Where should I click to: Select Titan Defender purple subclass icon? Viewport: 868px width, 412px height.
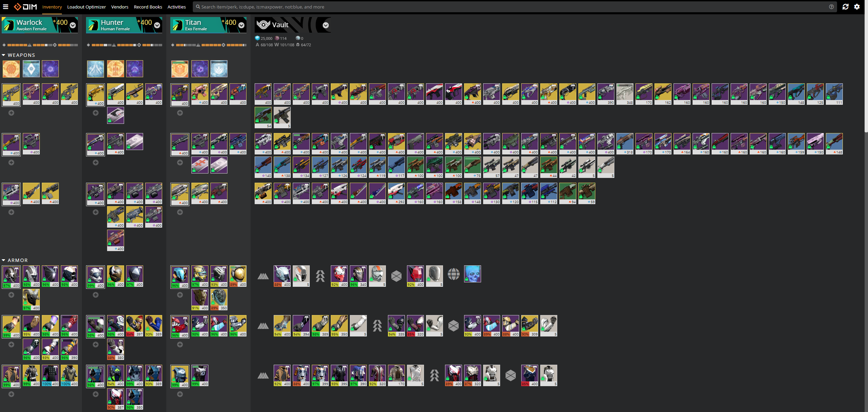tap(200, 69)
